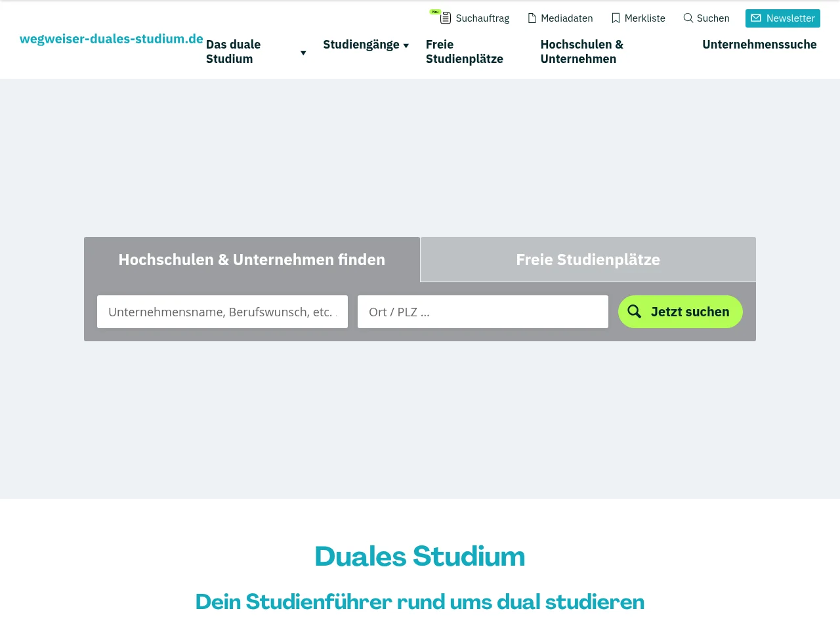Click the Duales Studium heading

tap(420, 556)
